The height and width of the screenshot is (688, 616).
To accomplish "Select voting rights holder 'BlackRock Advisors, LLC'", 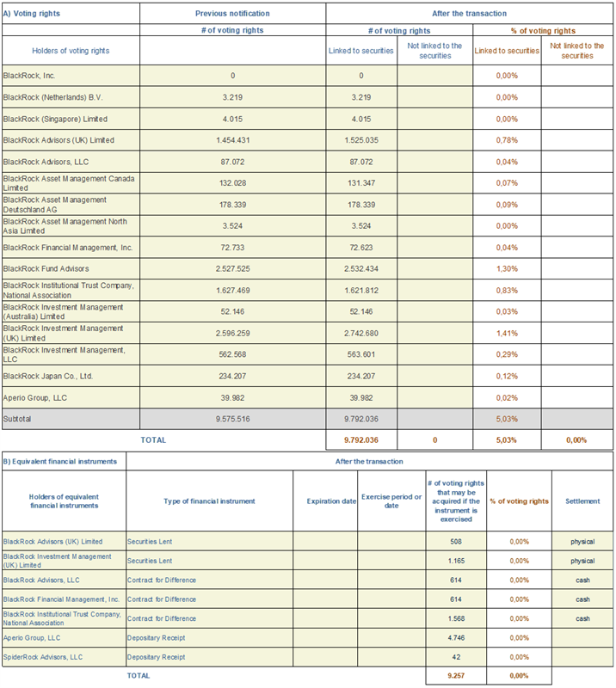I will pyautogui.click(x=71, y=162).
